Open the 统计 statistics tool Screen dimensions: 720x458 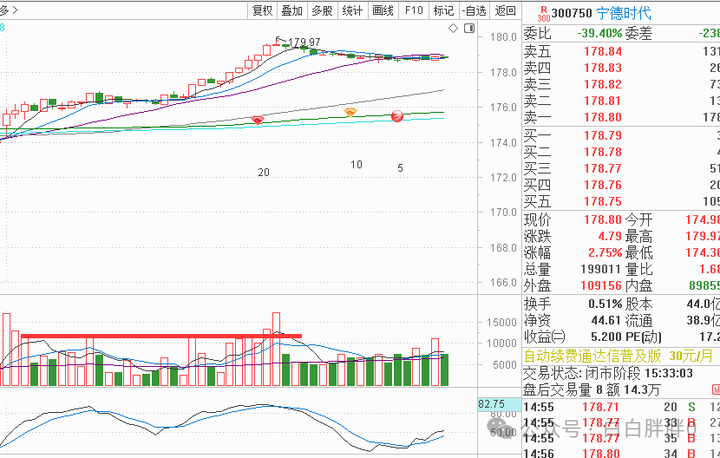point(352,11)
